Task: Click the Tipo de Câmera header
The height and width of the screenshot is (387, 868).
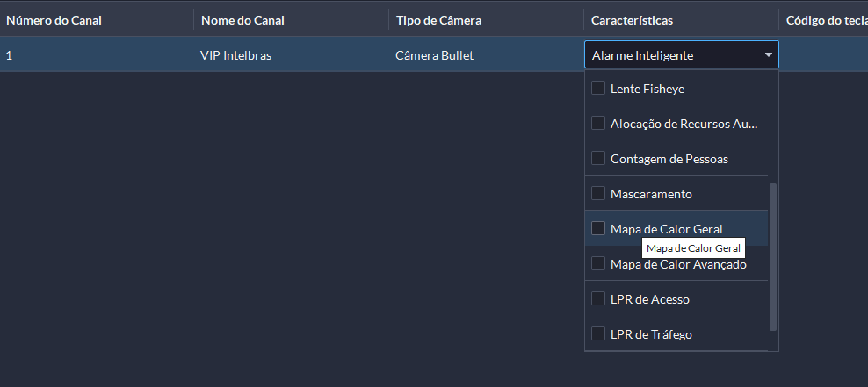Action: tap(438, 20)
